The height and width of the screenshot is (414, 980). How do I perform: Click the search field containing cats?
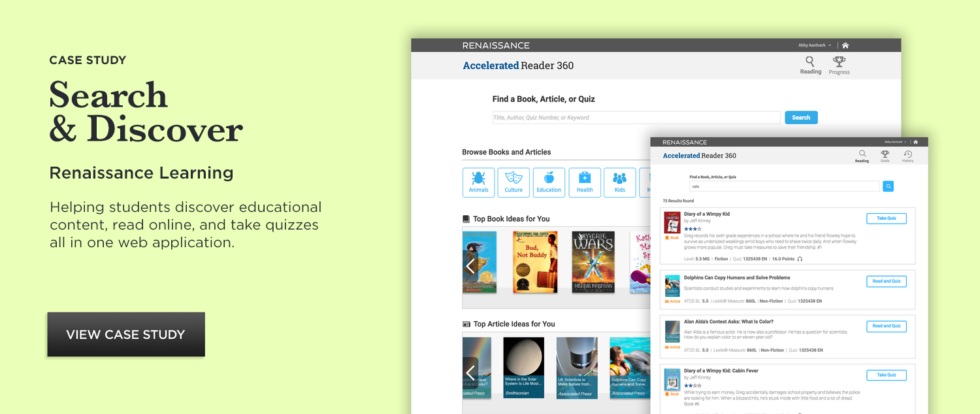tap(785, 186)
